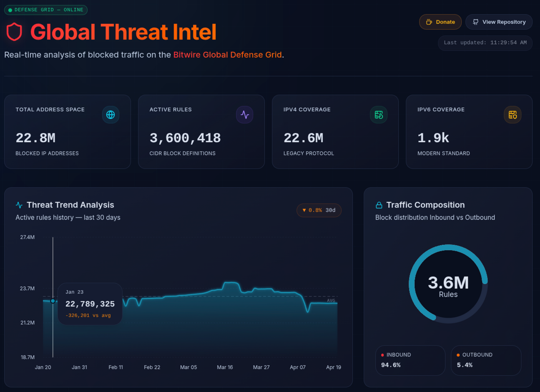Viewport: 540px width, 392px height.
Task: Select the Traffic Composition panel header
Action: pos(426,205)
